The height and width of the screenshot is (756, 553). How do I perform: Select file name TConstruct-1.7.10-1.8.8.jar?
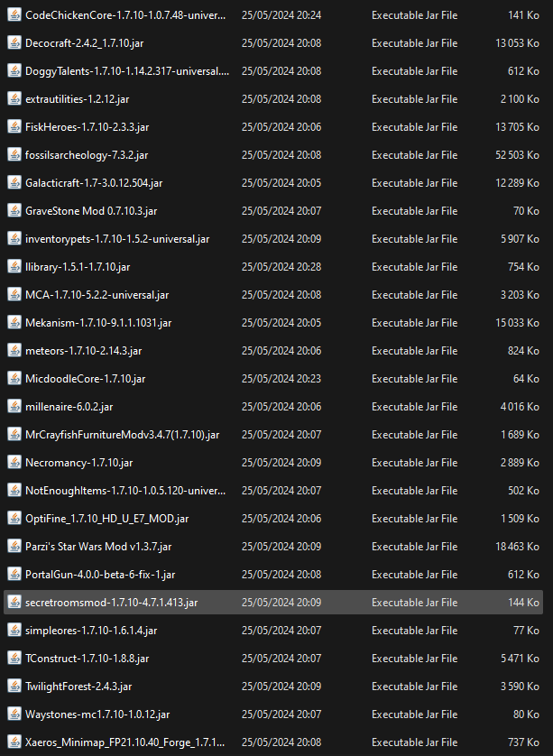click(x=88, y=659)
